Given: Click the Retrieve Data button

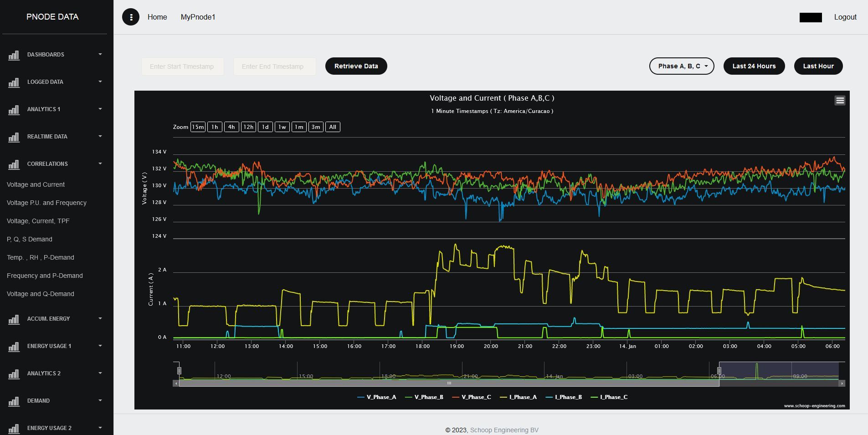Looking at the screenshot, I should pos(356,66).
